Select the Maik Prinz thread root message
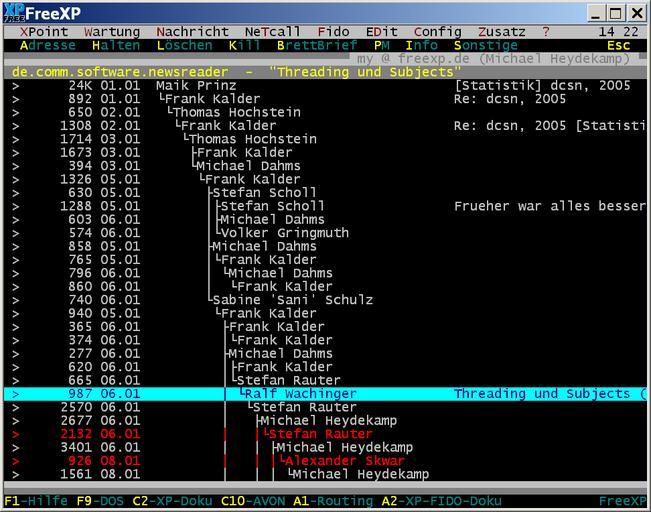This screenshot has width=651, height=512. [x=196, y=86]
